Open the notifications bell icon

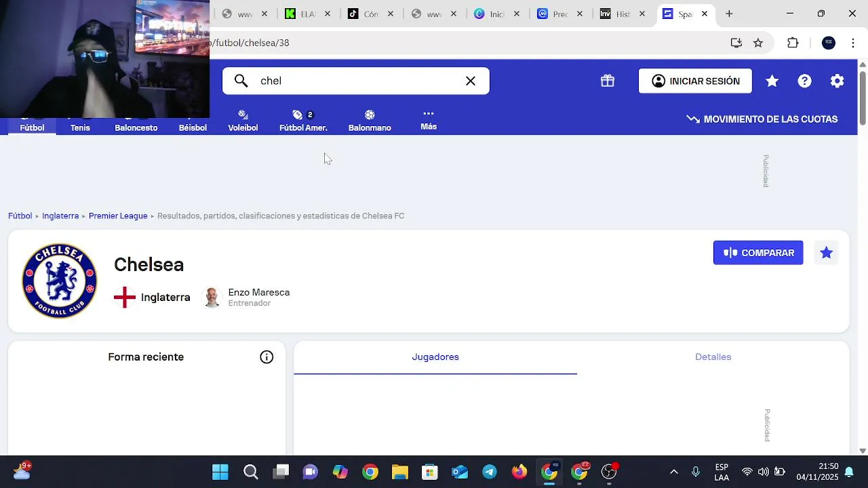coord(849,472)
